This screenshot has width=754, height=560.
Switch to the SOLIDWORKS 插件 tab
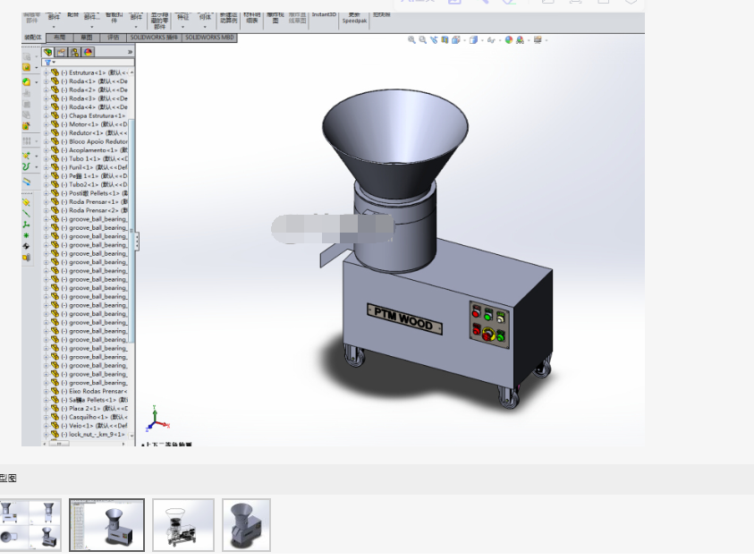point(154,38)
